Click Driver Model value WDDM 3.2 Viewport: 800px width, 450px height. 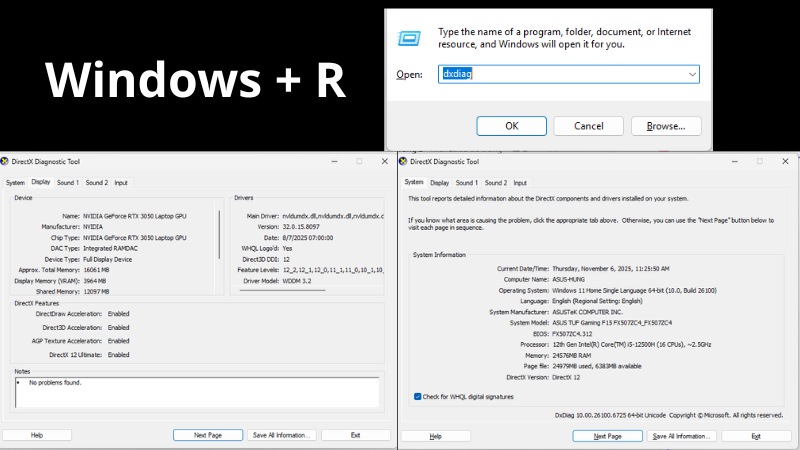[297, 281]
